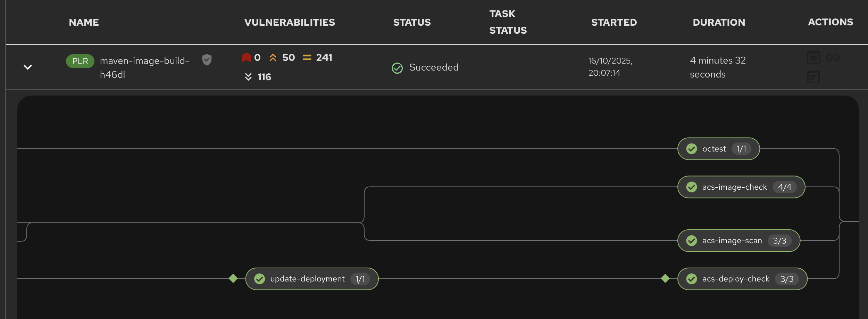Screen dimensions: 868x319
Task: Collapse the maven-image-build-h46dl pipeline row
Action: pyautogui.click(x=27, y=67)
